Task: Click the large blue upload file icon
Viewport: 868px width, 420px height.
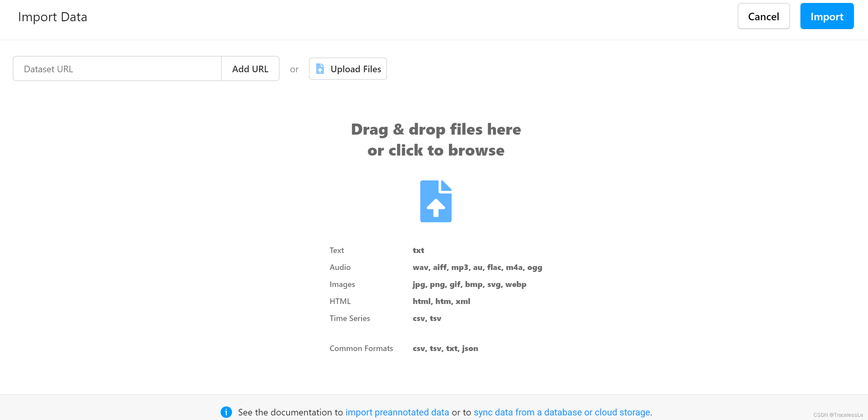Action: [435, 201]
